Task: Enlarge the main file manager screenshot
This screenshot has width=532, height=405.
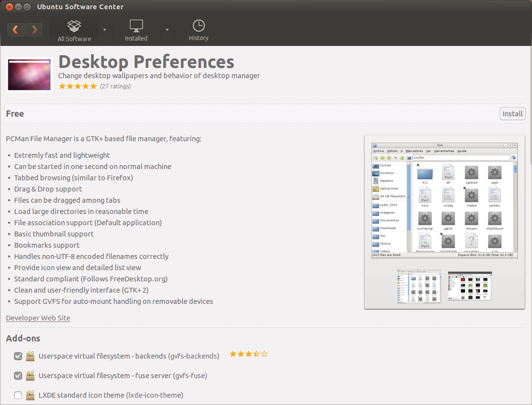Action: [445, 201]
